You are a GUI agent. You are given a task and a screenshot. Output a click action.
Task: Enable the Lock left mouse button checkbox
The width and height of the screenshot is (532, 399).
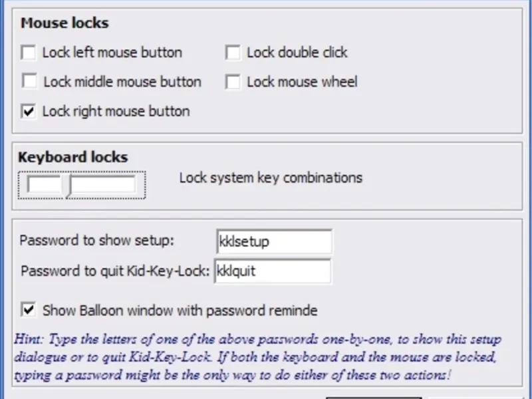pyautogui.click(x=29, y=53)
